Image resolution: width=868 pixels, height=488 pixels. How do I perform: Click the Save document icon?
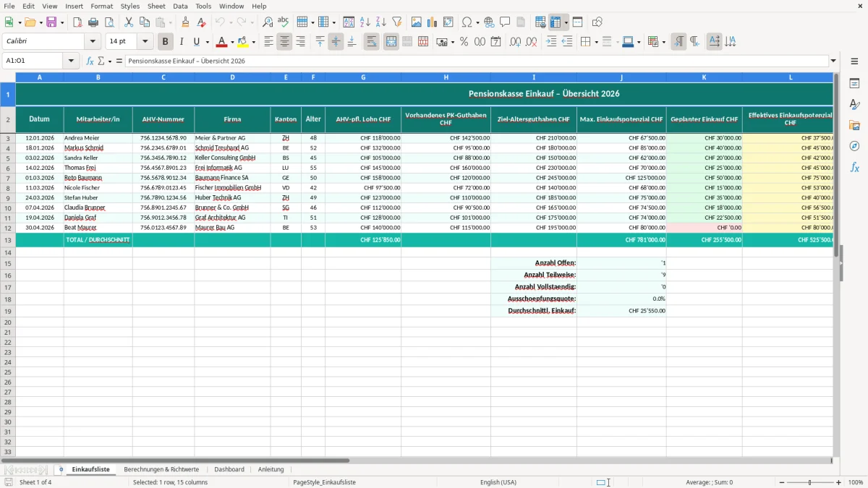coord(51,22)
